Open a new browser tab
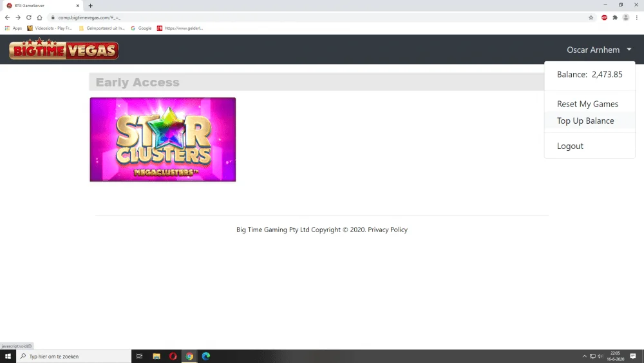644x363 pixels. 90,5
